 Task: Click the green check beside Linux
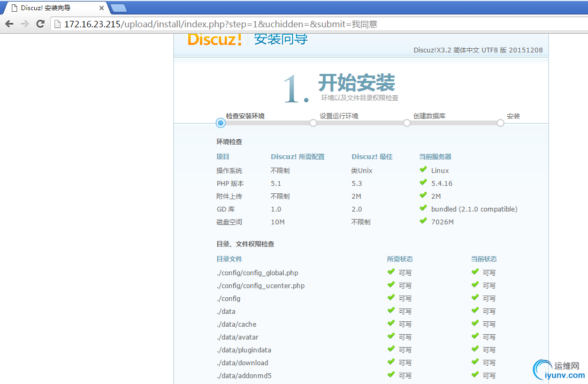(423, 169)
